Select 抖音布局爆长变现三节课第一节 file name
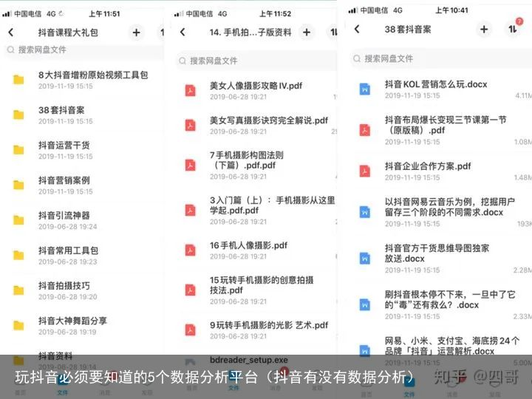The width and height of the screenshot is (532, 399). (x=446, y=125)
